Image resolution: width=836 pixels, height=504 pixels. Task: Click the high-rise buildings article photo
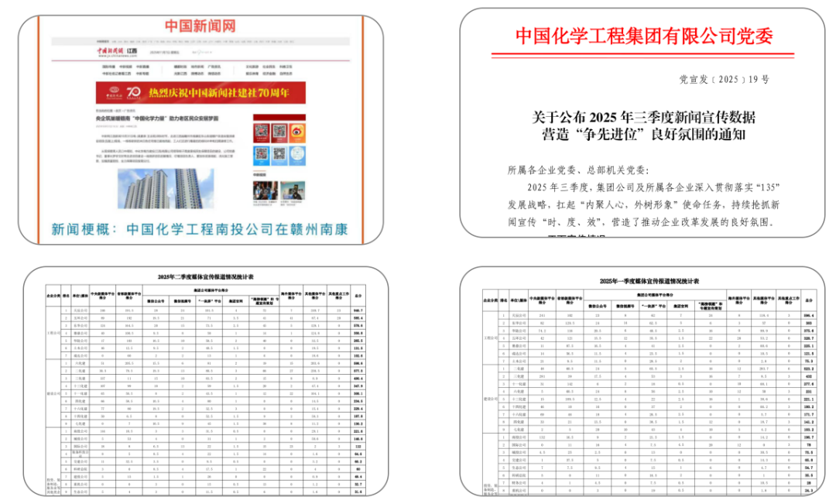click(x=166, y=189)
